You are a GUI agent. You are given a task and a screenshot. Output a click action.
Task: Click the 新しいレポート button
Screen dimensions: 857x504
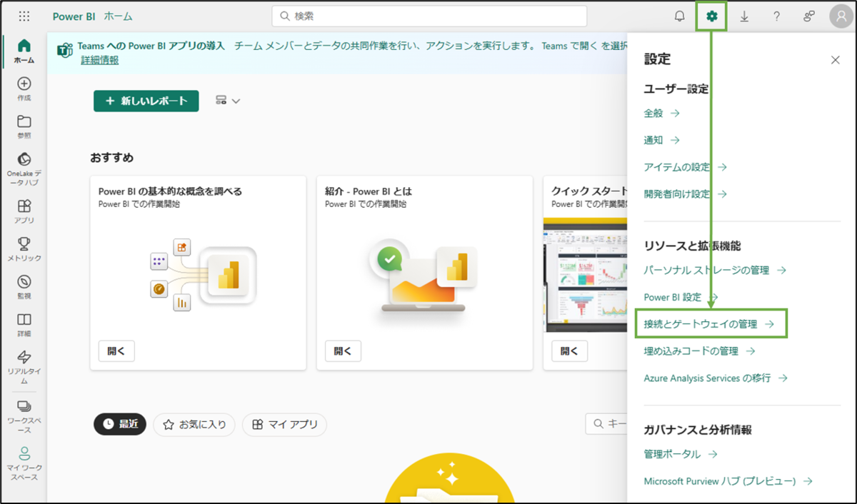[x=146, y=101]
